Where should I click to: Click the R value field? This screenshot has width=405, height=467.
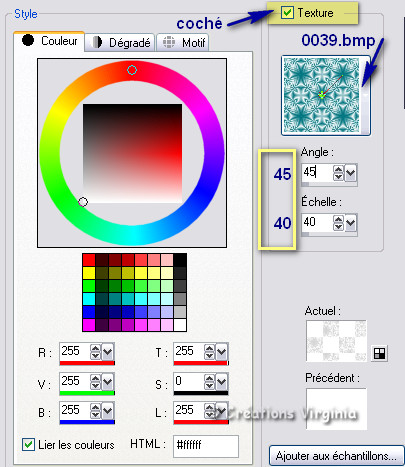click(74, 351)
